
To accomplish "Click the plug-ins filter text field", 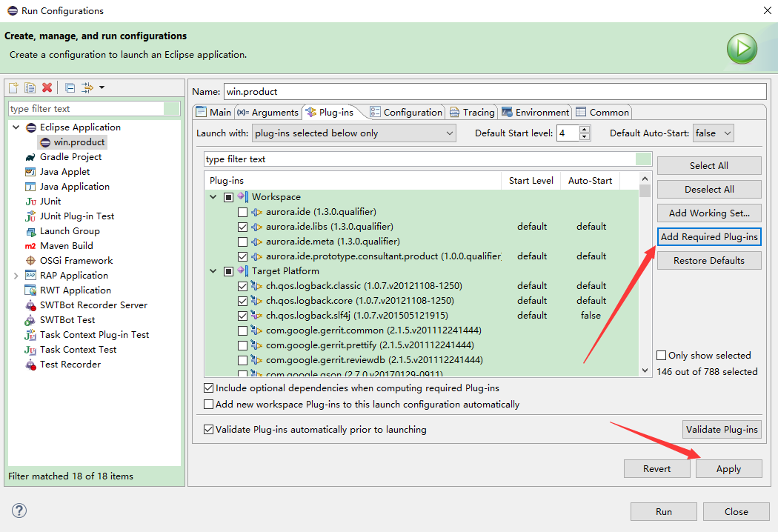I will click(x=426, y=159).
